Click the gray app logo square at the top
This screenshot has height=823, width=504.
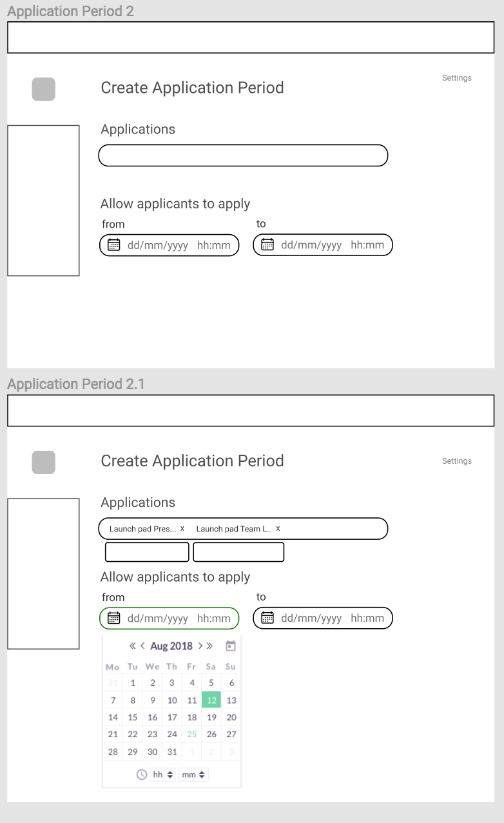43,89
